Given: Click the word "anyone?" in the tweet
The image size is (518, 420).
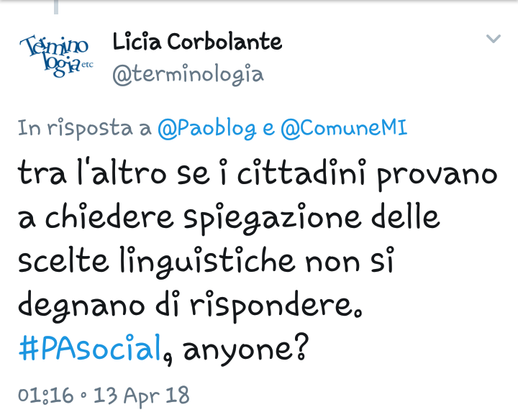Looking at the screenshot, I should 246,350.
